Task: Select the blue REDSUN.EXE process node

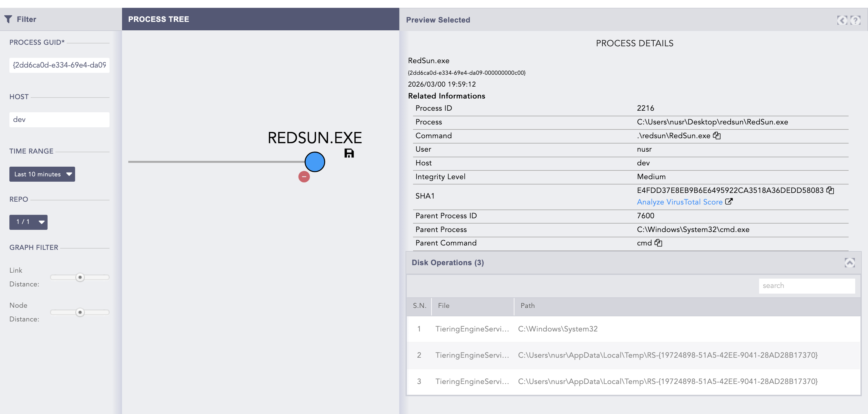Action: (314, 162)
